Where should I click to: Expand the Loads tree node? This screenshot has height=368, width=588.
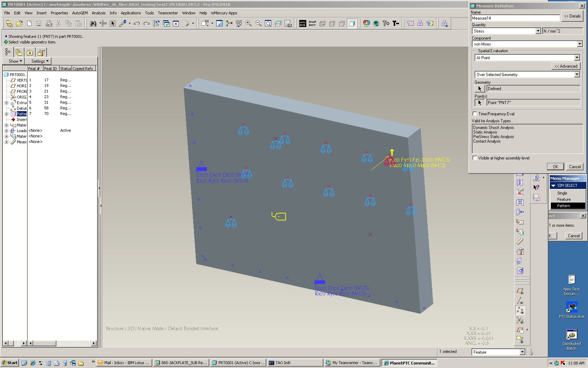[x=6, y=131]
